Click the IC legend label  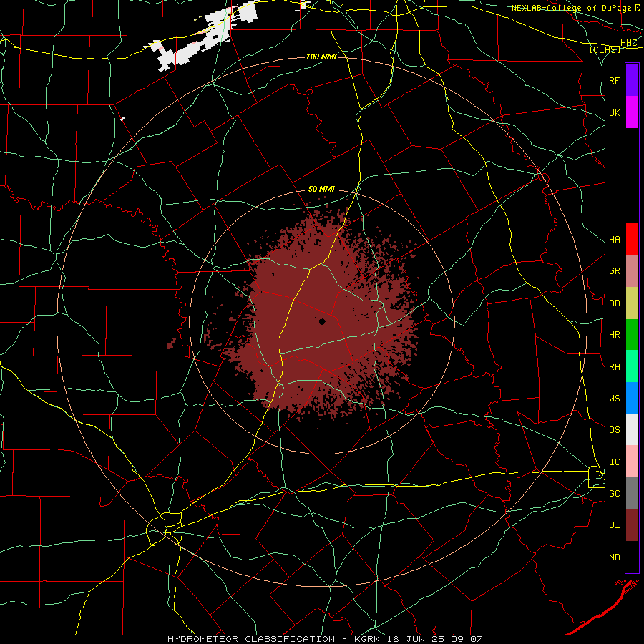click(x=614, y=462)
